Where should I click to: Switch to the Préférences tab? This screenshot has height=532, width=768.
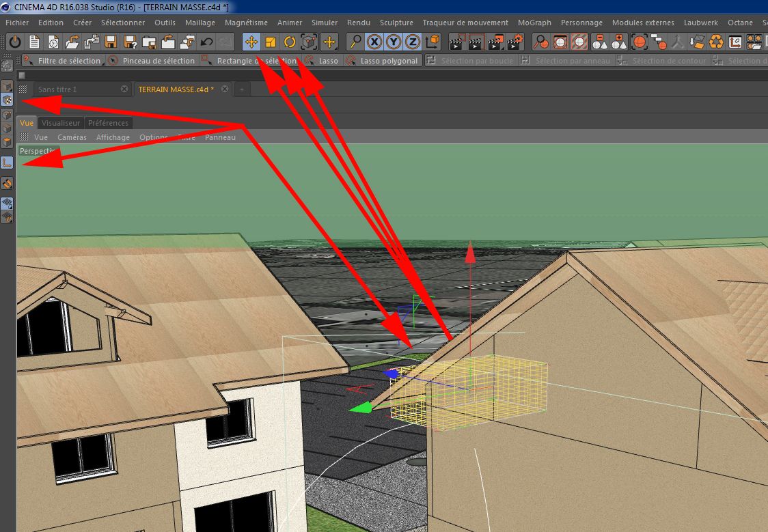click(108, 123)
